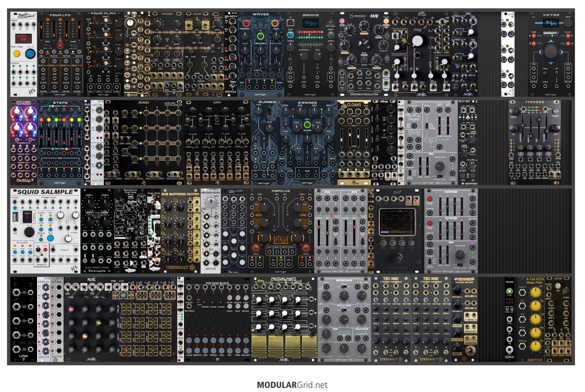
Task: Select the LINK module in the bottom row
Action: pyautogui.click(x=24, y=319)
